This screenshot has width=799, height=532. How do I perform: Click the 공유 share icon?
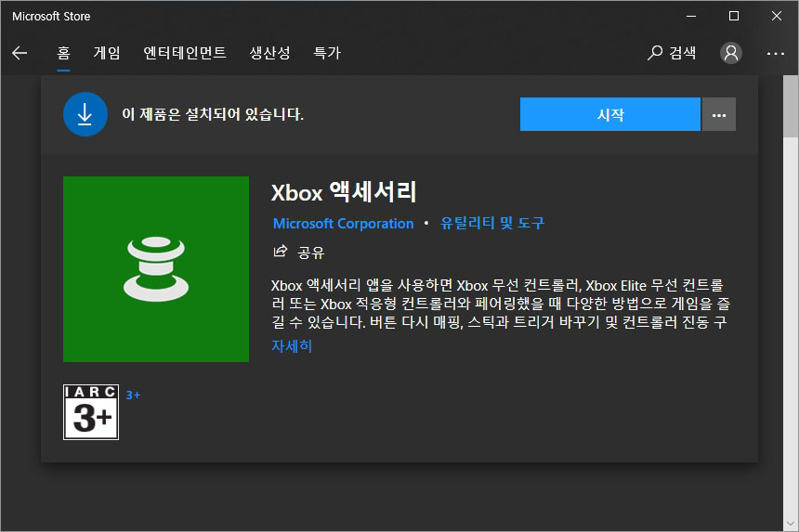(x=281, y=251)
